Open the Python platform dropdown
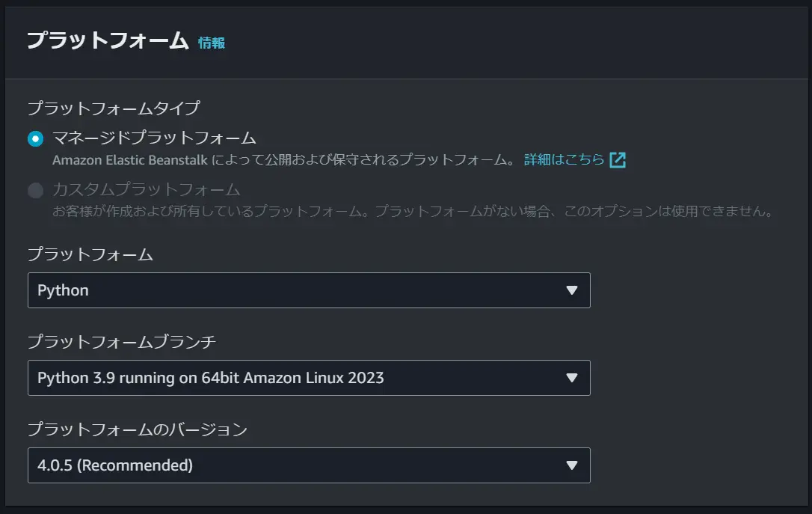This screenshot has width=812, height=514. click(309, 290)
